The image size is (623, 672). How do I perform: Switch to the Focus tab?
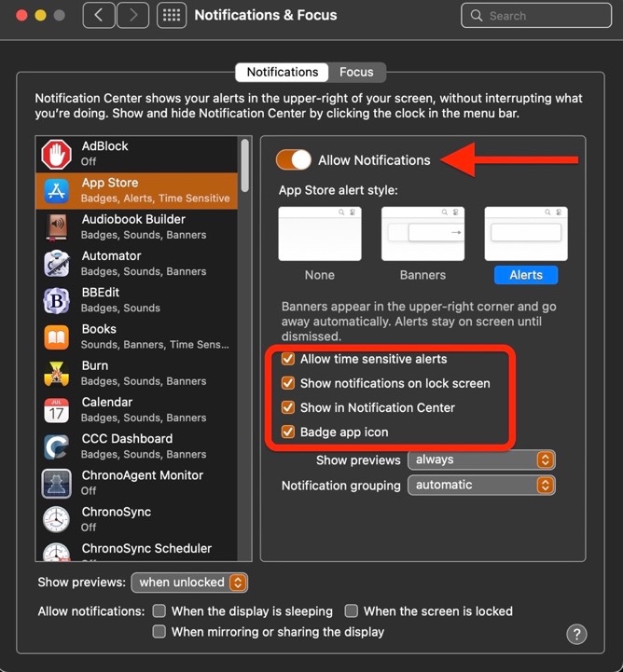(356, 72)
